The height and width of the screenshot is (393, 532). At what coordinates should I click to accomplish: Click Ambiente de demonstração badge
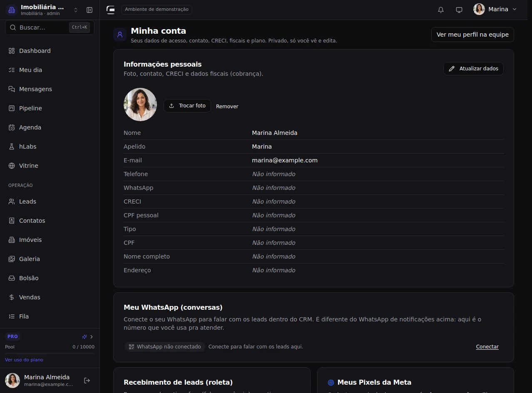[x=157, y=9]
